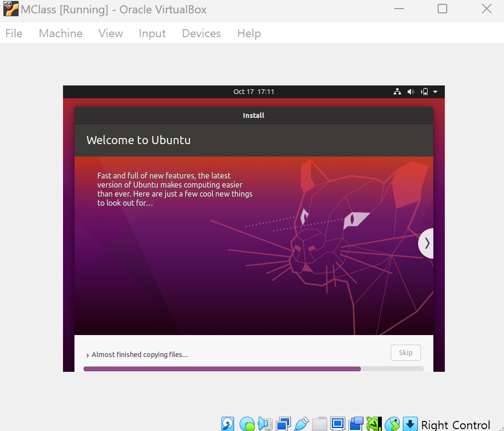The height and width of the screenshot is (431, 504).
Task: Click the shared folders indicator icon
Action: click(319, 424)
